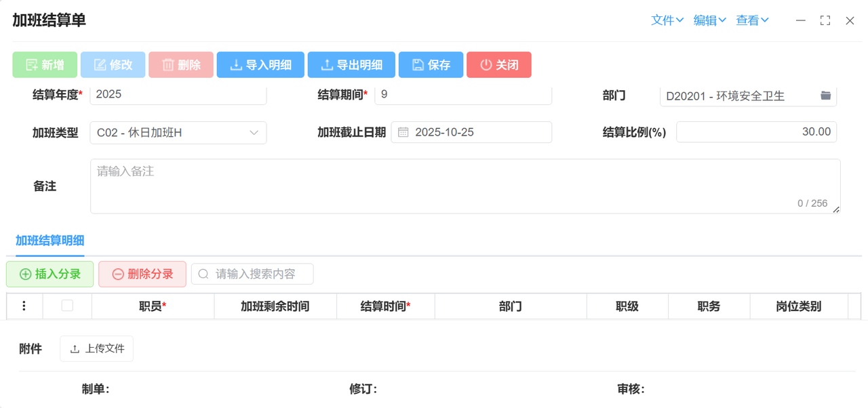Click the 上传文件 upload button

pos(97,348)
